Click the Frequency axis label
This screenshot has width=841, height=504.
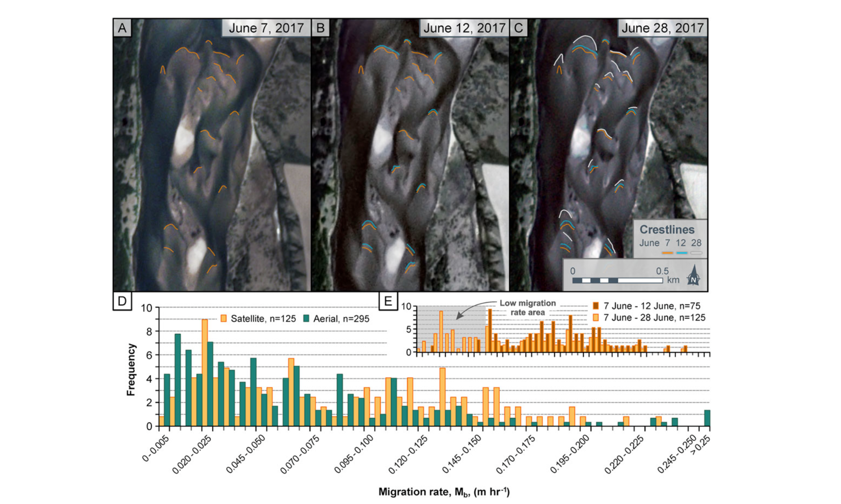[131, 369]
